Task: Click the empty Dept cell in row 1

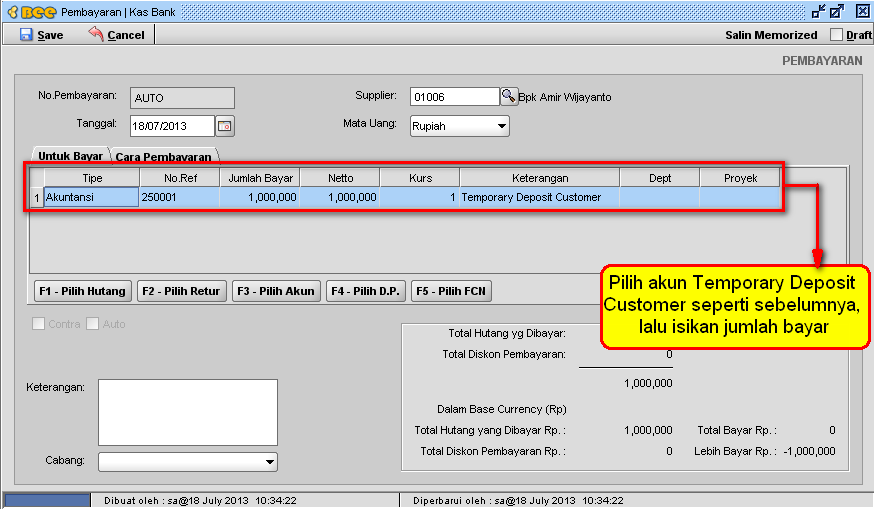Action: 659,197
